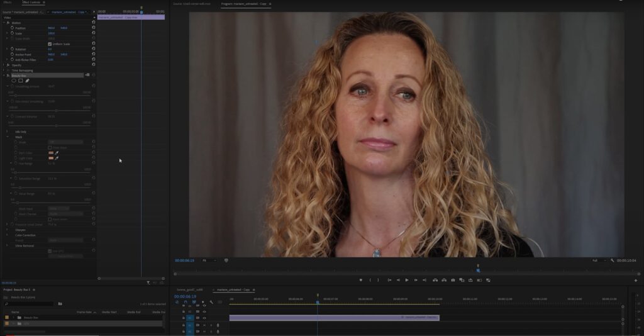The height and width of the screenshot is (336, 644).
Task: Click the Light Color swatch
Action: [51, 158]
